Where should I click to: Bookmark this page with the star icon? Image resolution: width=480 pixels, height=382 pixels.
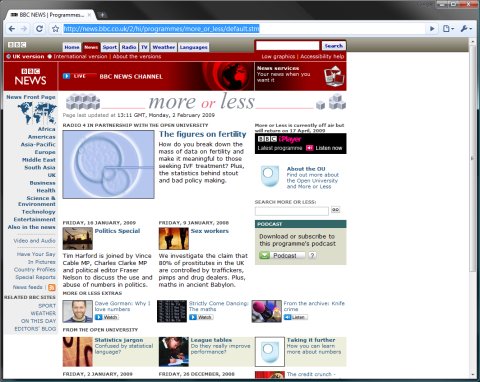coord(55,29)
